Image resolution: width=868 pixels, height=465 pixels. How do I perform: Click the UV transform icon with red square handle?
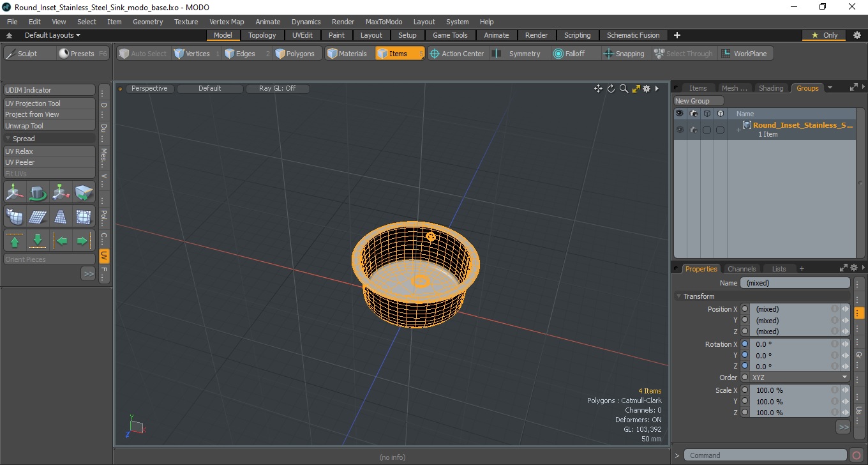61,192
